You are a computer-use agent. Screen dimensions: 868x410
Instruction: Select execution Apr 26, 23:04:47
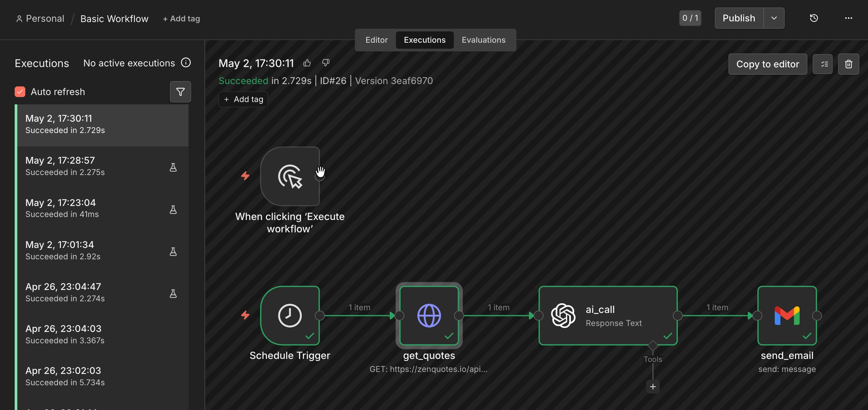(x=103, y=293)
